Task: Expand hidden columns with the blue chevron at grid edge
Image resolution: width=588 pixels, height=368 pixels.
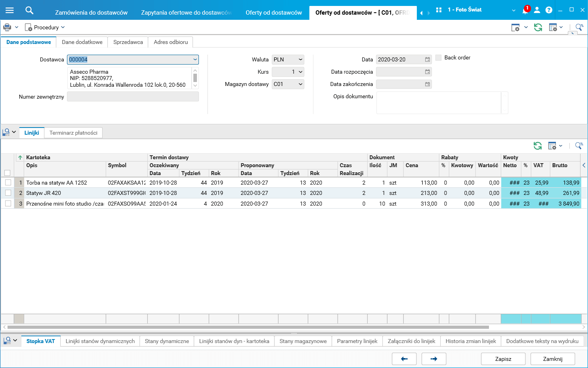Action: 584,165
